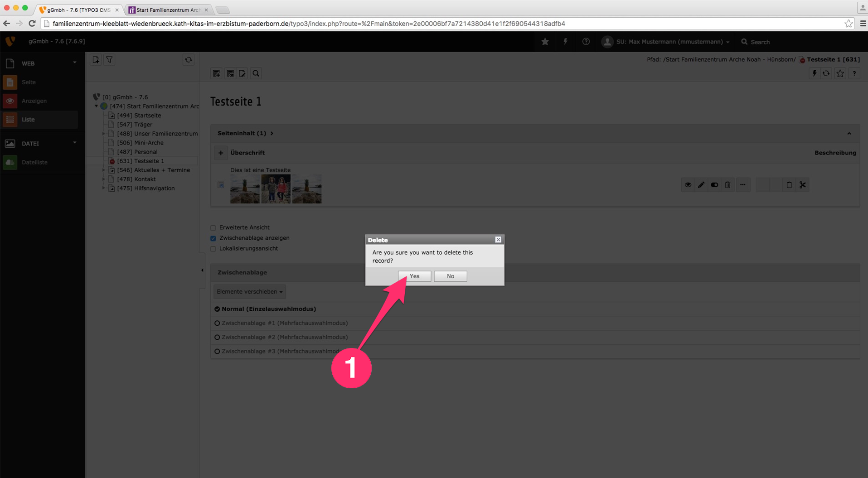Screen dimensions: 868x478
Task: Click the scissors cut icon
Action: [802, 185]
